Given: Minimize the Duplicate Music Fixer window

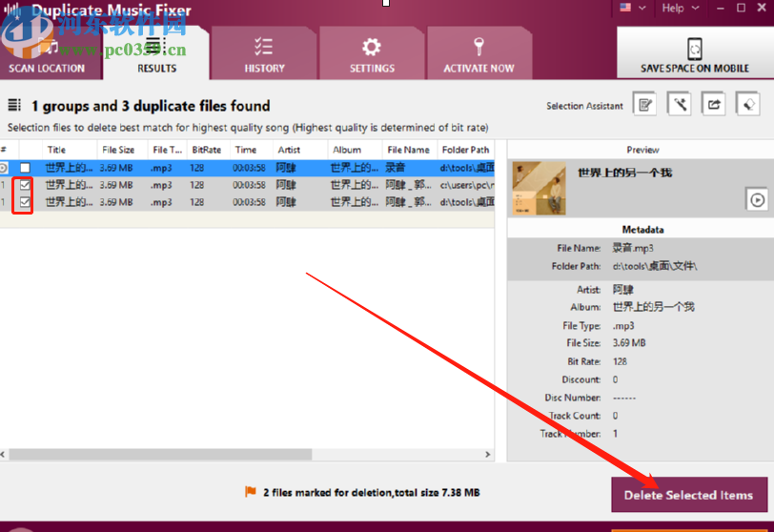Looking at the screenshot, I should click(721, 8).
